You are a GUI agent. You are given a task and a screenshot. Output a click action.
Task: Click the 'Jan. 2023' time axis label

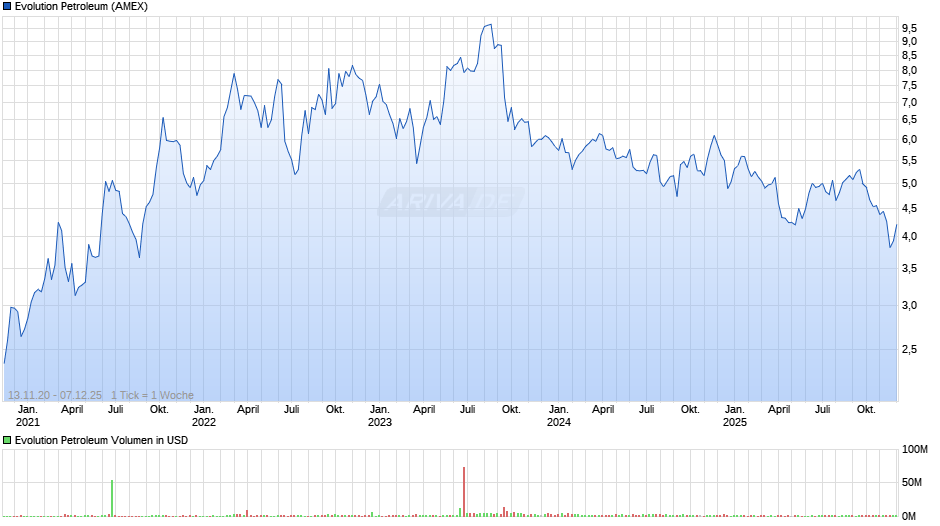coord(379,416)
